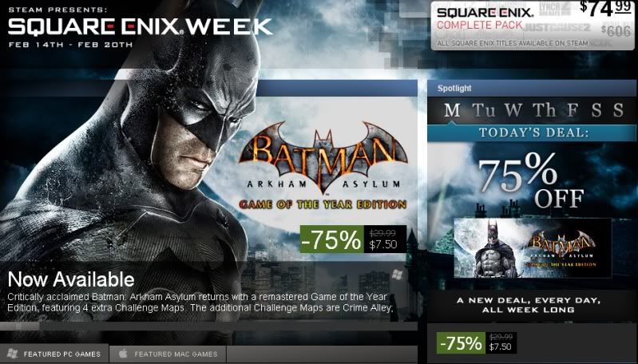Select Monday in the Spotlight day selector
This screenshot has height=364, width=638.
[452, 110]
